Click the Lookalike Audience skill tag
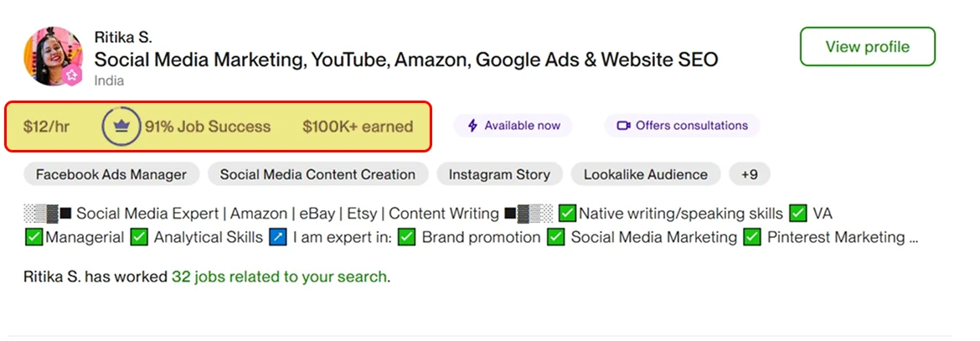 click(646, 174)
